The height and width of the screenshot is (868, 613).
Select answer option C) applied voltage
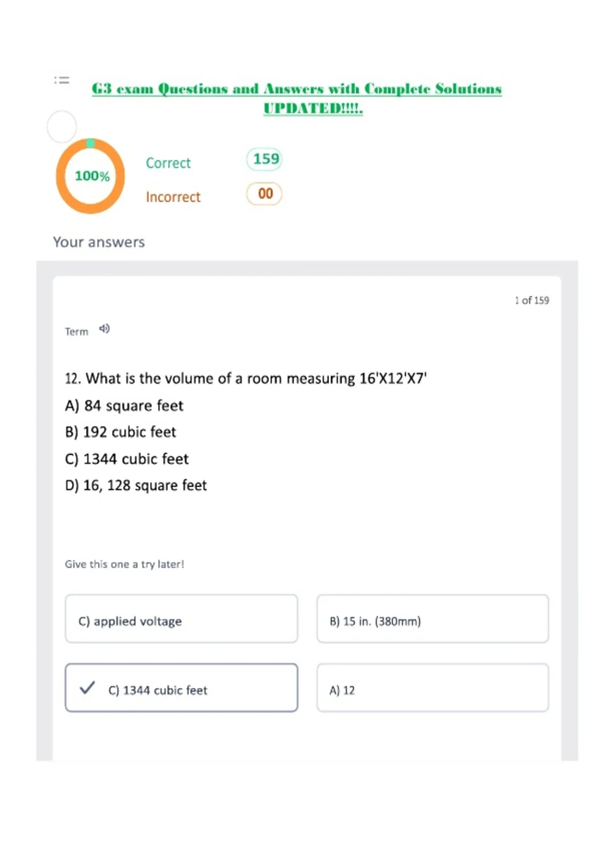click(181, 619)
